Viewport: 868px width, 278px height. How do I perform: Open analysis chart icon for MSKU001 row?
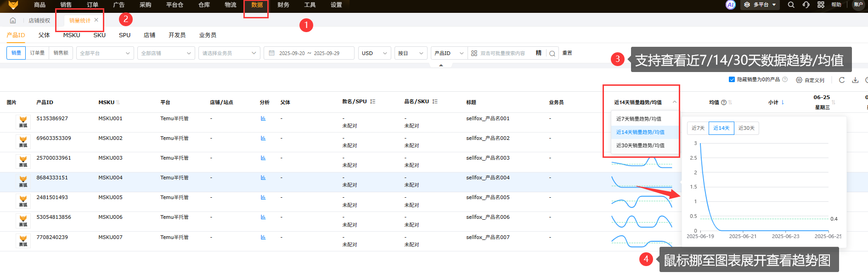point(263,118)
